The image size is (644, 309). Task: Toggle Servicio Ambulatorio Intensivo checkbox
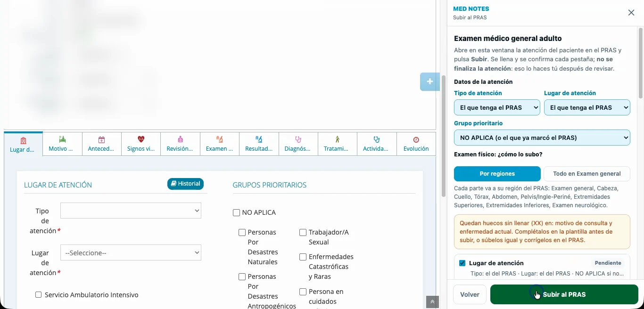tap(39, 295)
